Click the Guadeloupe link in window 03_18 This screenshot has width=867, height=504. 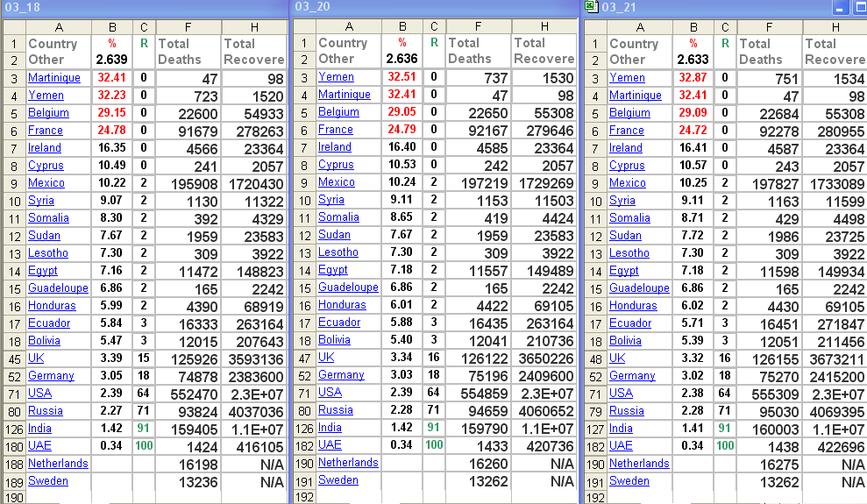pyautogui.click(x=58, y=287)
